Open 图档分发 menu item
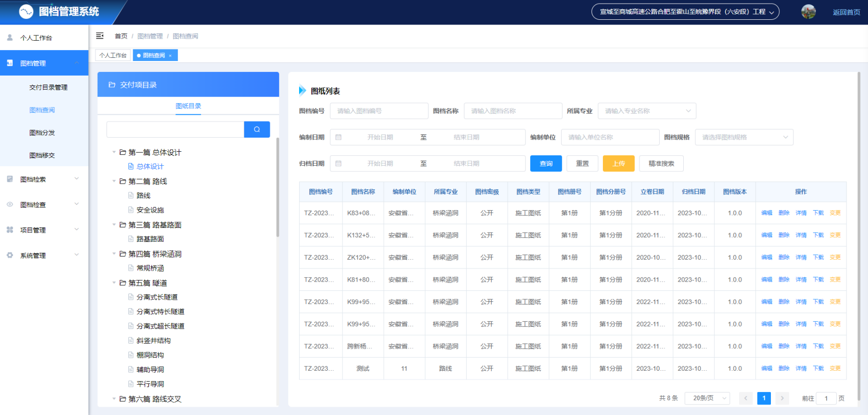 click(42, 132)
